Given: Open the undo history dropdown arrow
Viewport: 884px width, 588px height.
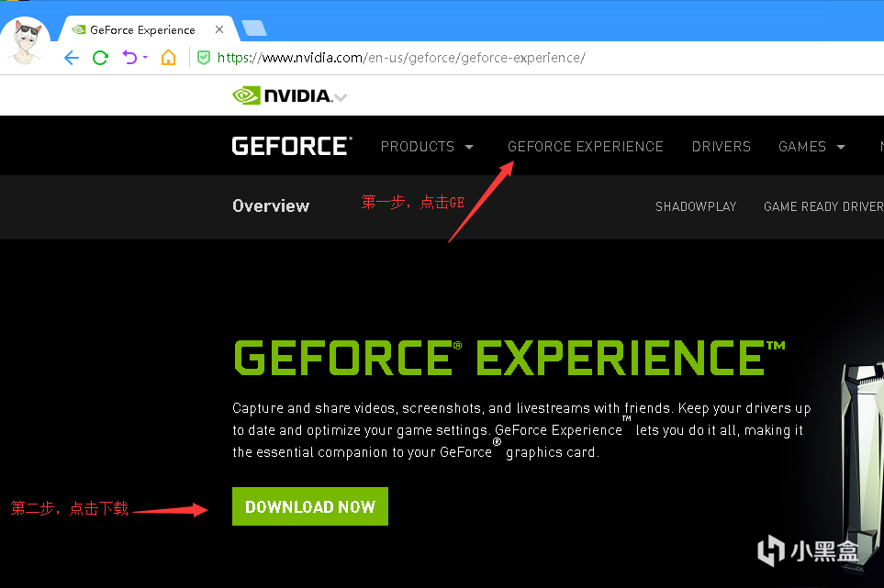Looking at the screenshot, I should 145,58.
